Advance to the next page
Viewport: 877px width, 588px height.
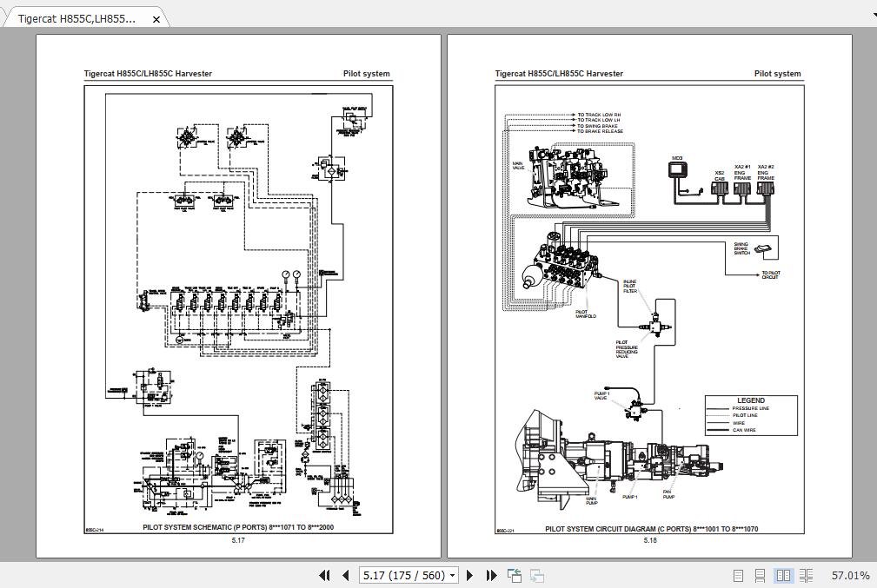(469, 575)
